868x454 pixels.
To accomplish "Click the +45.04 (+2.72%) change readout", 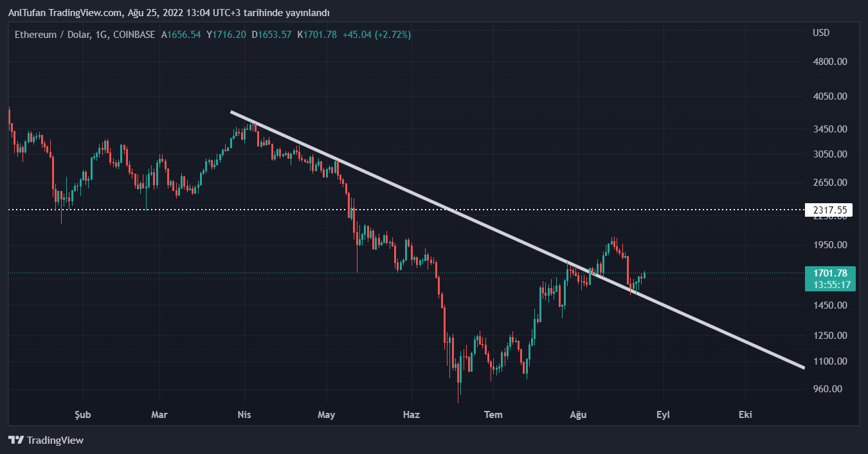I will [377, 34].
